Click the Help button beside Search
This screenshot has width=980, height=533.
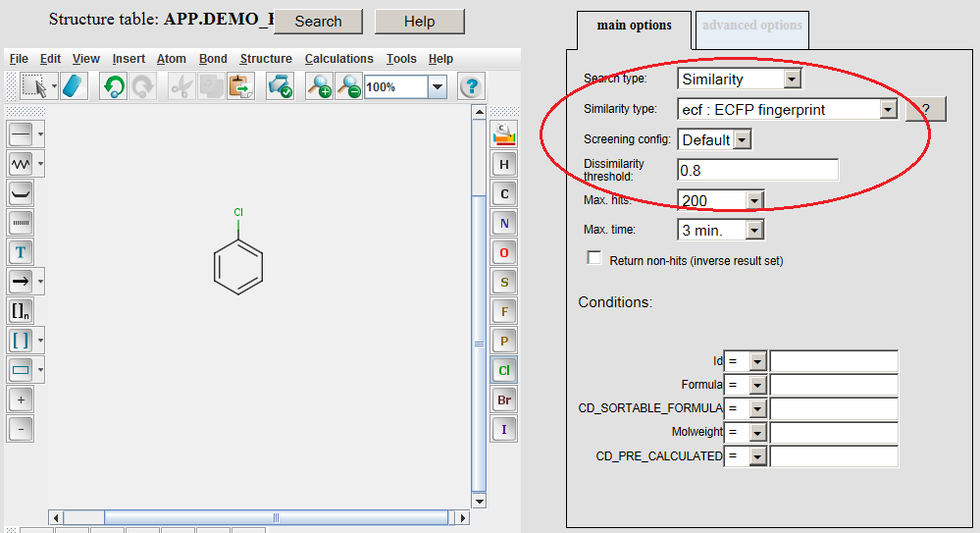419,22
